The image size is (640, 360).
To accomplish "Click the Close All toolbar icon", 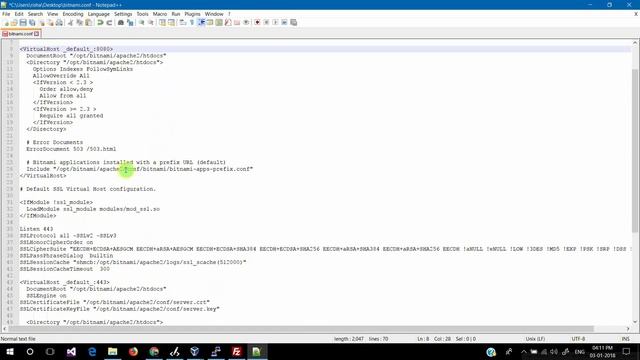I will pyautogui.click(x=51, y=22).
